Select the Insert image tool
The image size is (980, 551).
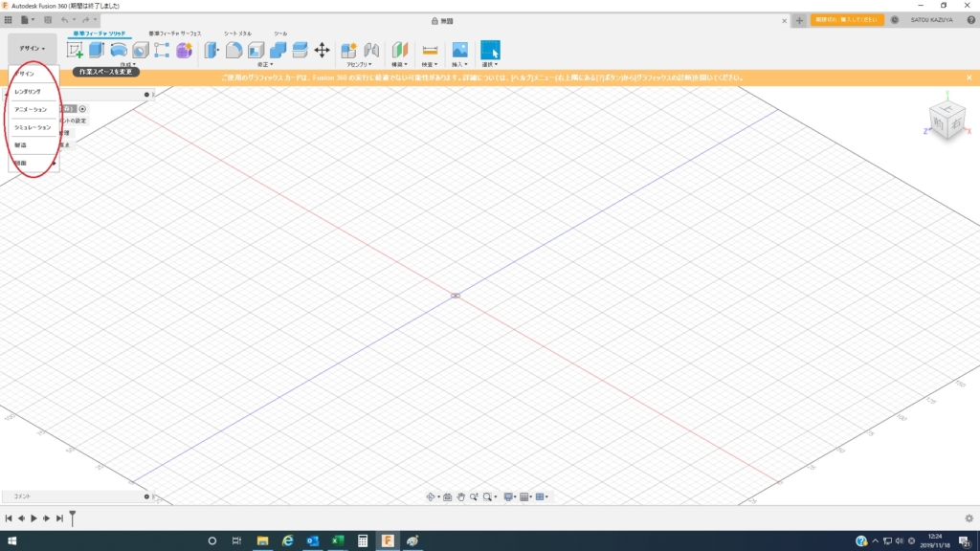[460, 50]
